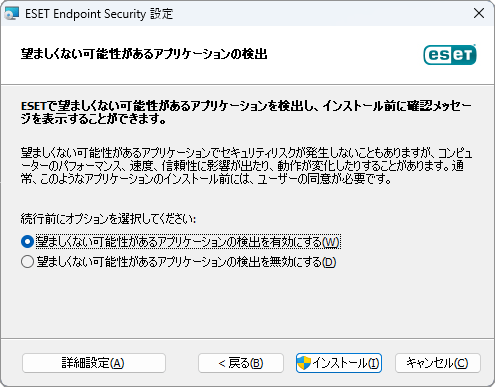Click the インストール(I) install button
Viewport: 495px width, 387px height.
tap(339, 363)
